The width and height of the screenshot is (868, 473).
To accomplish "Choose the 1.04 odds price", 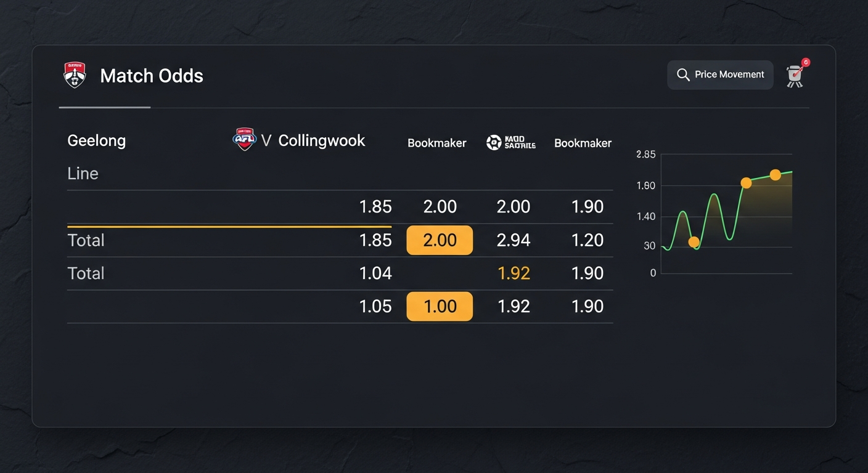I will [375, 273].
